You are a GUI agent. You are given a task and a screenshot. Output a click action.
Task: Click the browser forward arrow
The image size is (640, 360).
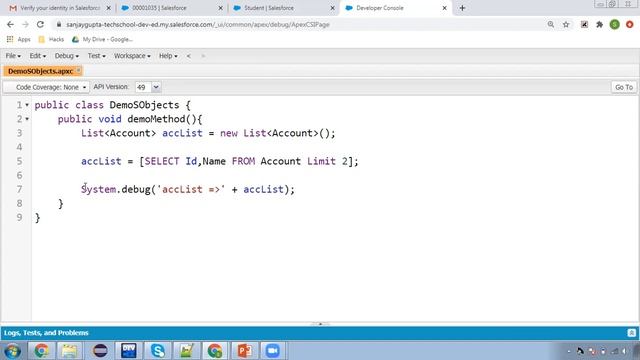click(x=25, y=24)
